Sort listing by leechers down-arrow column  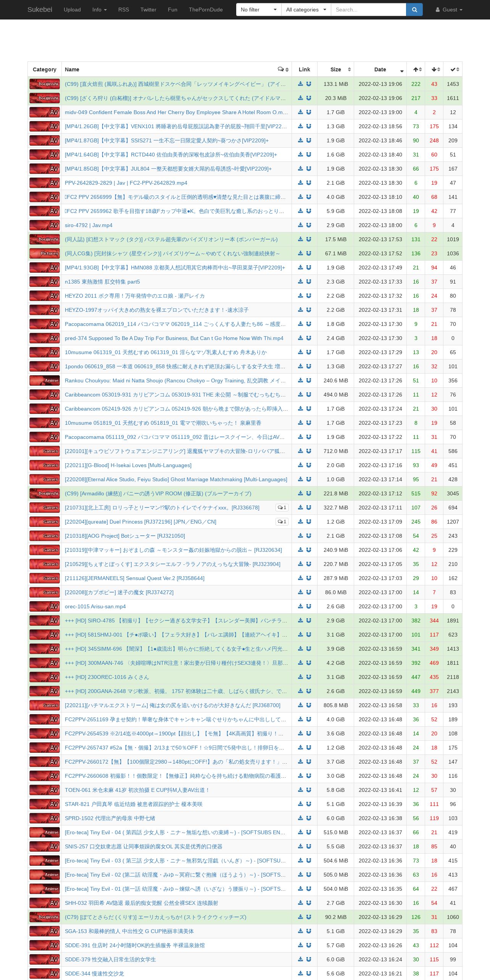(434, 69)
